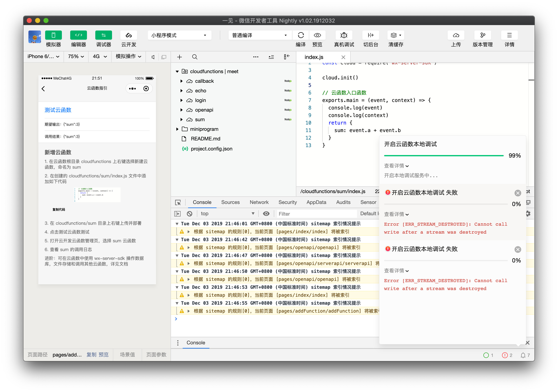Open project.config.json file

(211, 149)
